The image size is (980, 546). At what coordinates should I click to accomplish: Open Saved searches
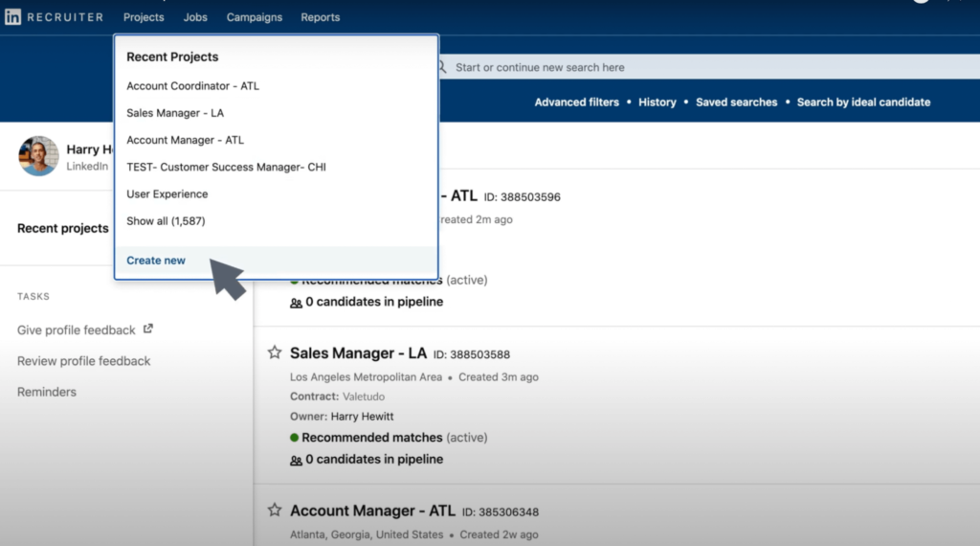736,102
